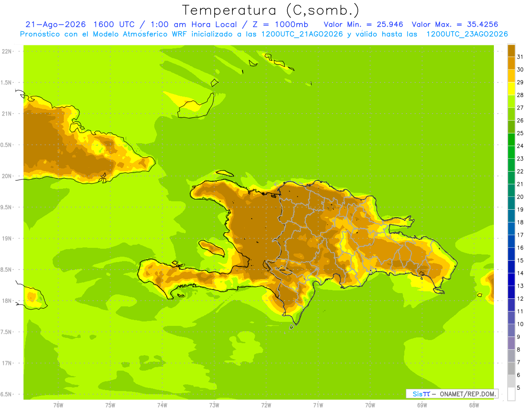Click the '71W' longitude label
Screen dimensions: 532x411
coord(318,405)
